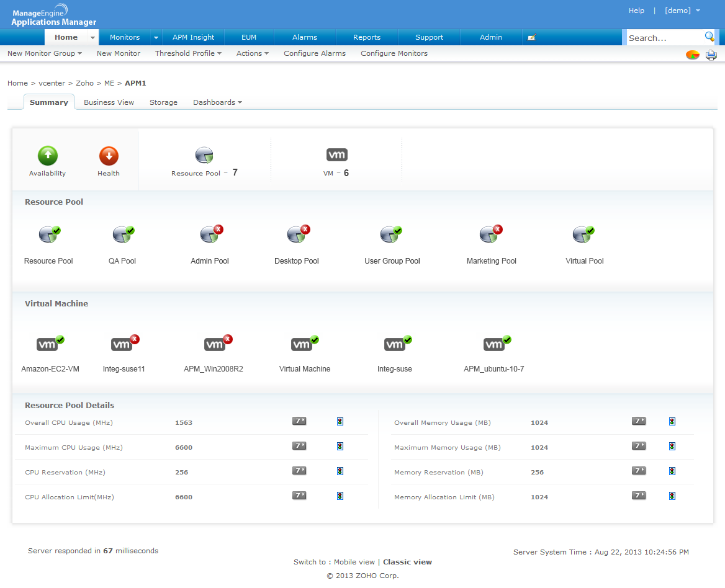Open the APM_Win2008R2 virtual machine icon
The width and height of the screenshot is (725, 588).
click(218, 343)
